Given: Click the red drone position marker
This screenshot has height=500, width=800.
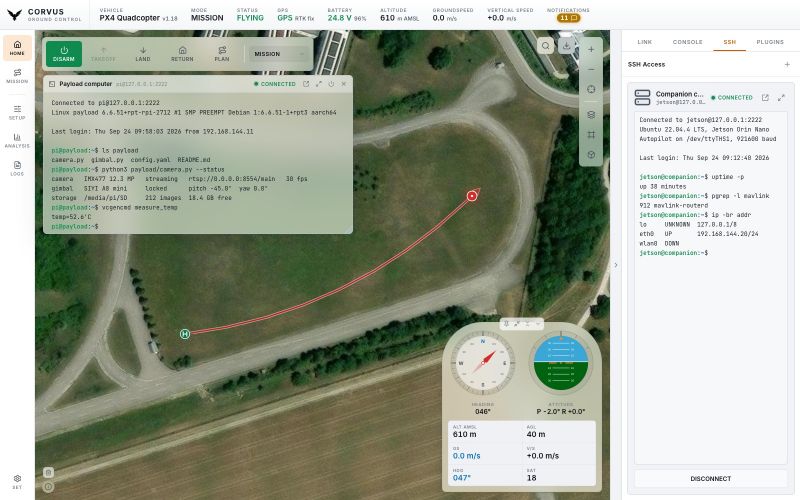Looking at the screenshot, I should coord(472,195).
